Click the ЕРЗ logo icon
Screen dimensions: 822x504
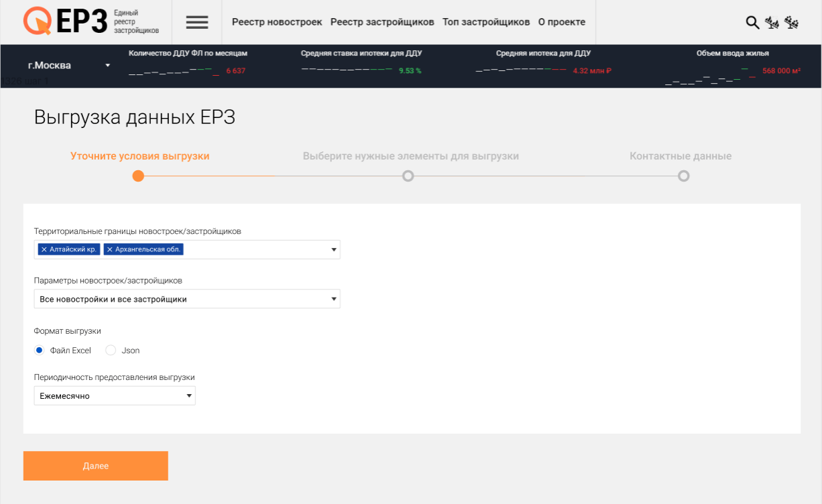(x=38, y=21)
